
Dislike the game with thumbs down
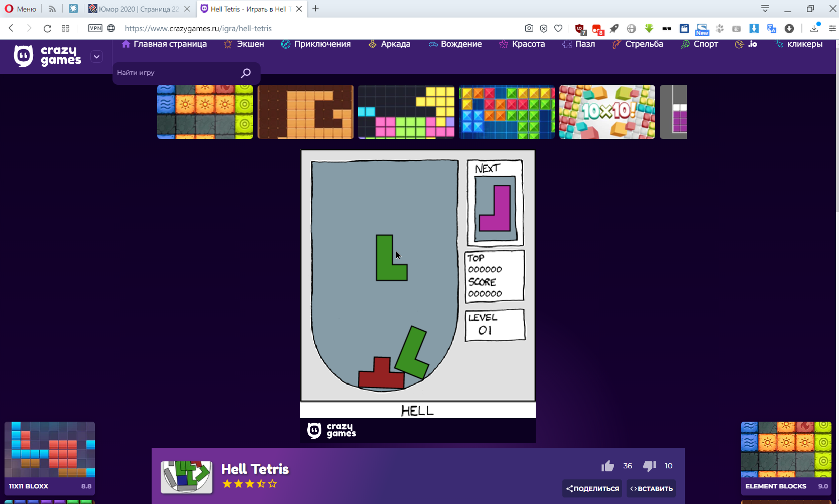click(649, 466)
